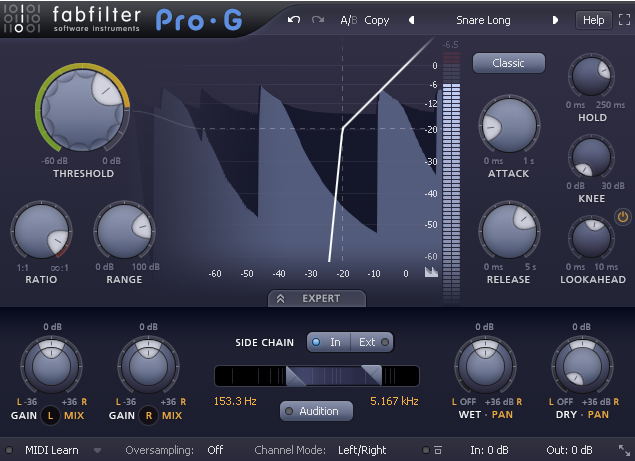Viewport: 635px width, 461px height.
Task: Click the left-channel L selector button
Action: coord(50,416)
